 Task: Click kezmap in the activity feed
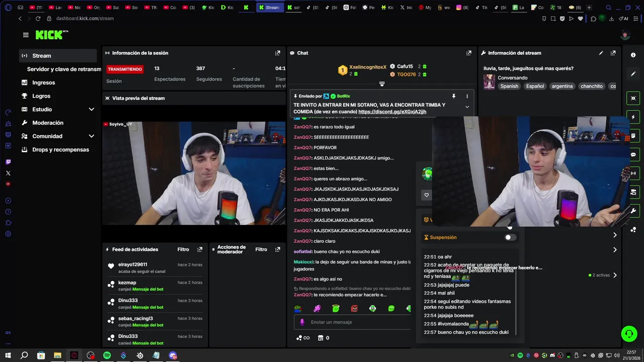coord(127,283)
